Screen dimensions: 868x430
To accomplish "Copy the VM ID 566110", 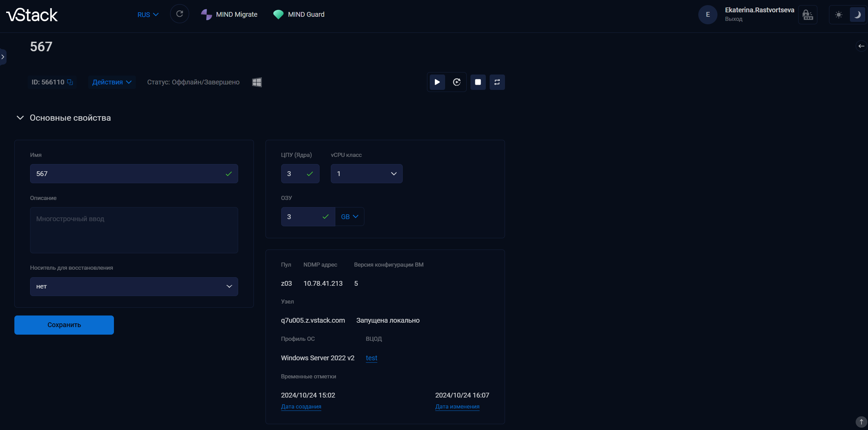I will click(70, 82).
